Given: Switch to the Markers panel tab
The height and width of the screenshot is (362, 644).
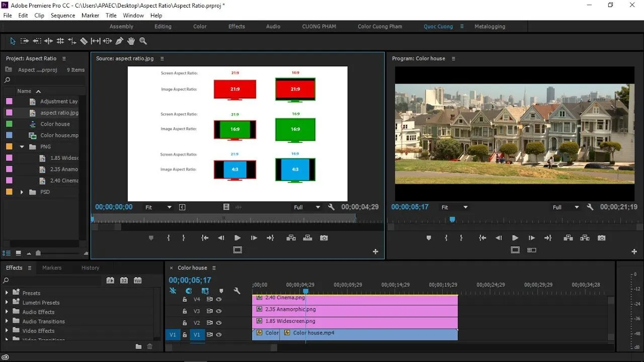Looking at the screenshot, I should [52, 268].
